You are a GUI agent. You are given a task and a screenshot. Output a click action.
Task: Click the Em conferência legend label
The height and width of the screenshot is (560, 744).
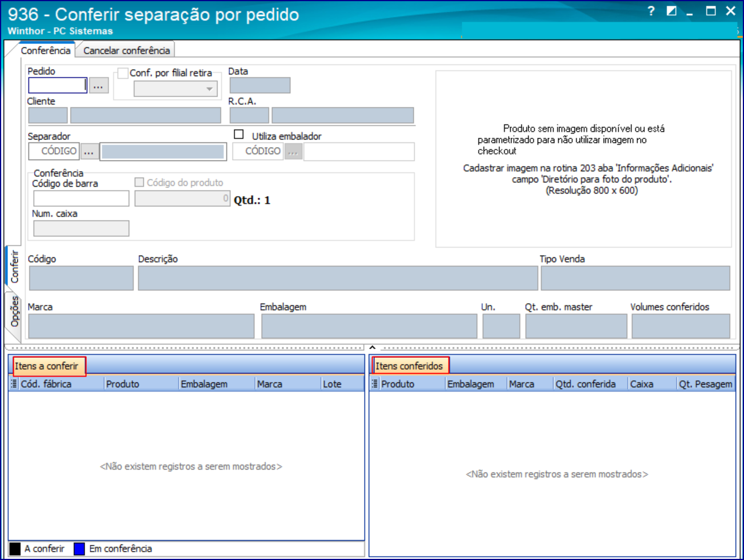click(x=121, y=549)
